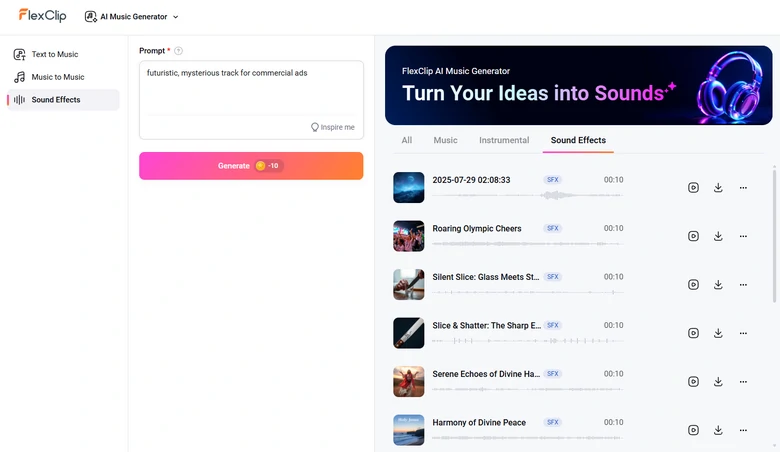Switch to the All tab
The width and height of the screenshot is (780, 452).
point(406,140)
